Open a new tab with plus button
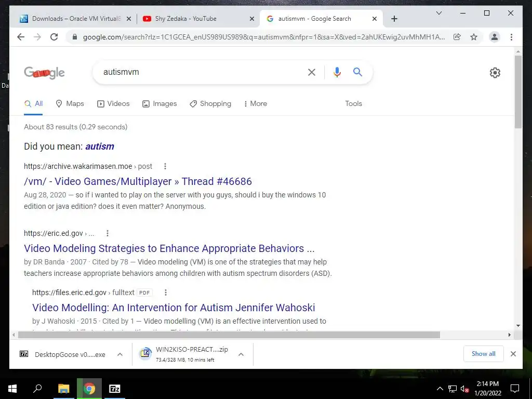This screenshot has height=399, width=532. [394, 19]
